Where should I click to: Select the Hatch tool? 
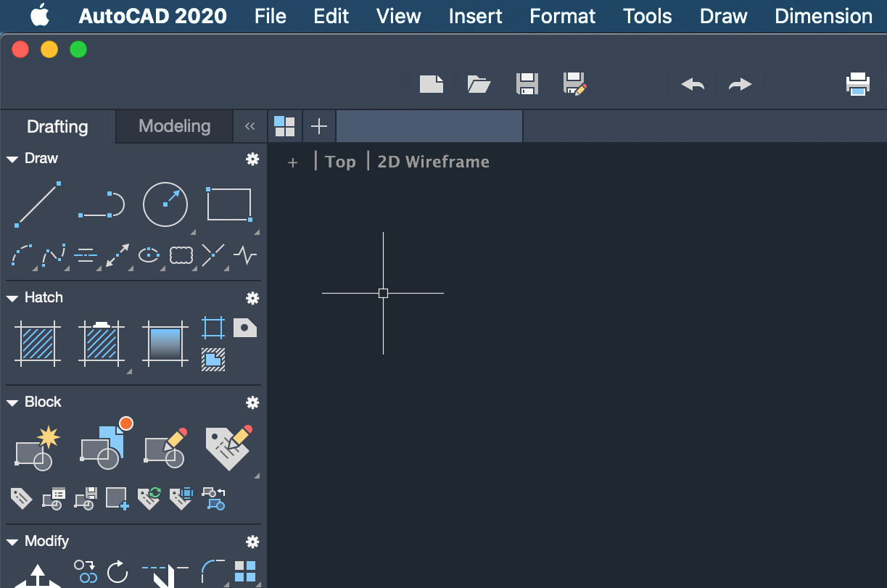pyautogui.click(x=37, y=344)
